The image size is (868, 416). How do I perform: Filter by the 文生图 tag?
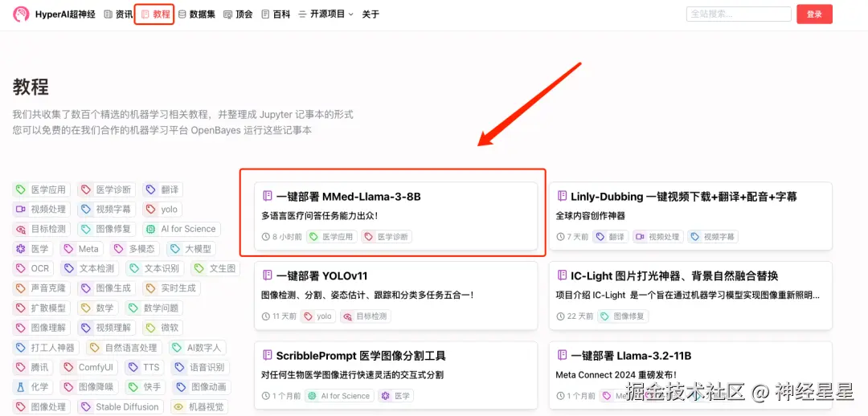(215, 269)
